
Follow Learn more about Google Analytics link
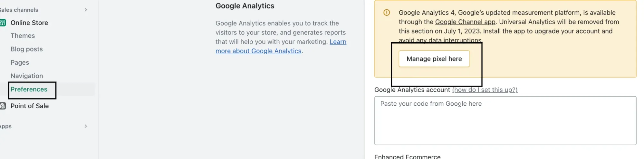[281, 46]
